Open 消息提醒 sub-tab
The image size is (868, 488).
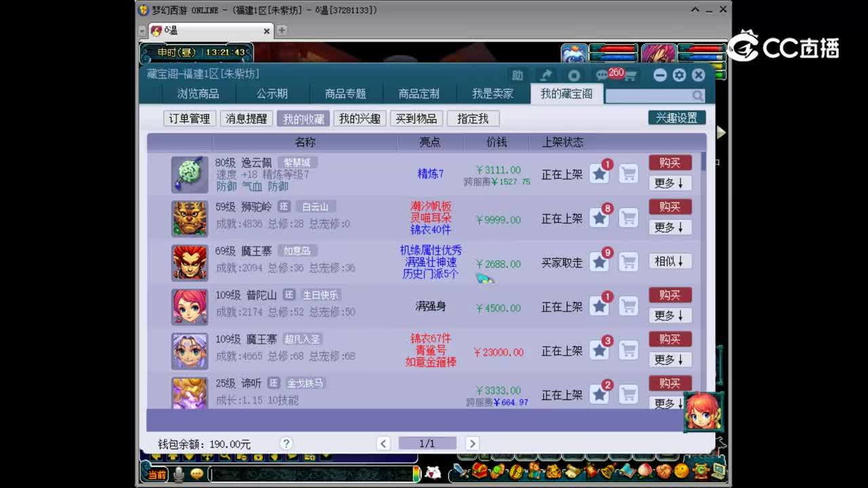pyautogui.click(x=246, y=119)
